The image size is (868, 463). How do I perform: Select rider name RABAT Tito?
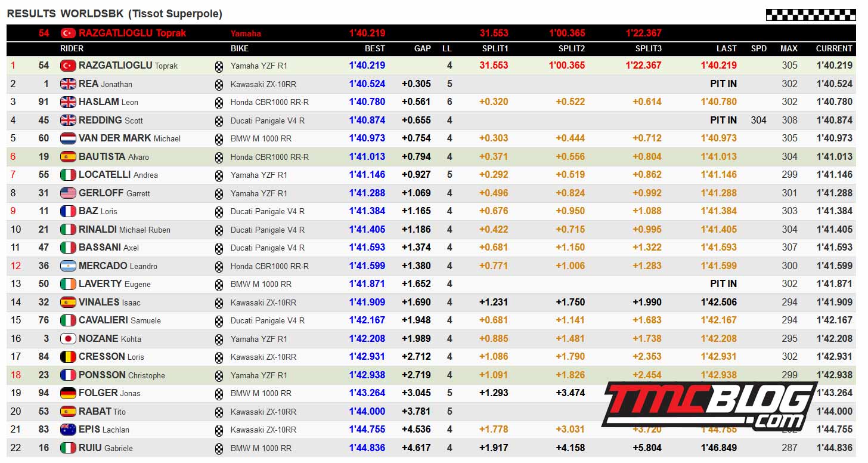[x=102, y=412]
